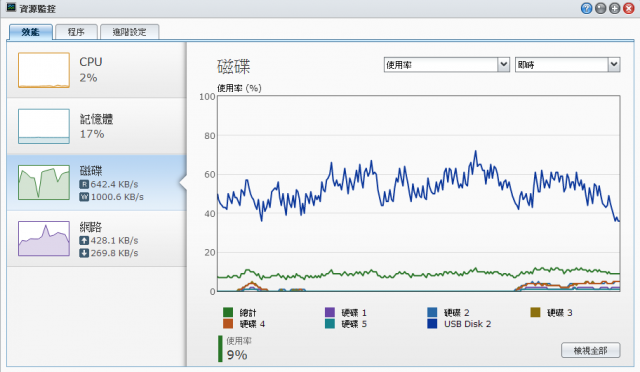Click the 642.4 KB/s read value

coord(115,184)
